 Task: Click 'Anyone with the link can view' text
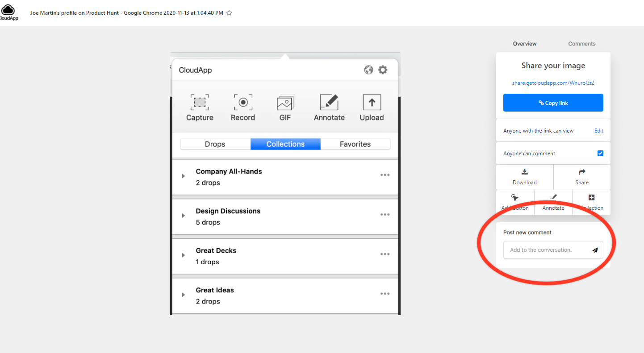[538, 131]
